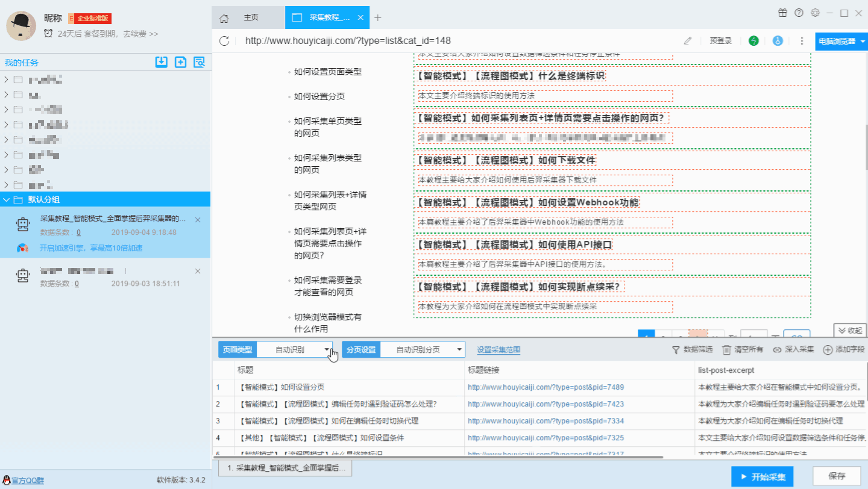Open the gift icon in title bar
Screen dimensions: 868x489
(x=782, y=13)
